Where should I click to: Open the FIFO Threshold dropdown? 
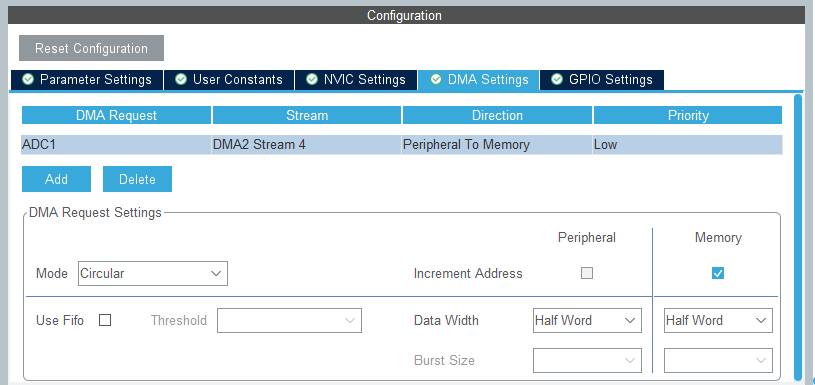[290, 321]
